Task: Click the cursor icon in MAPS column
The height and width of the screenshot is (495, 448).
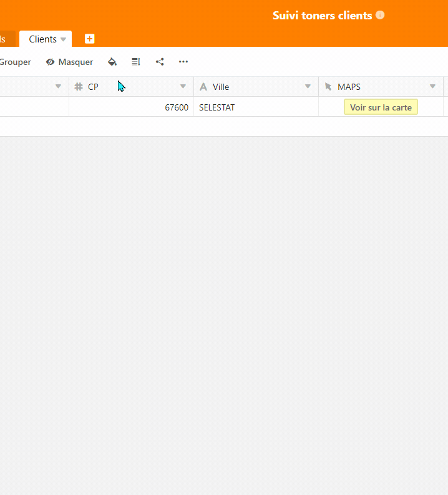Action: [328, 87]
